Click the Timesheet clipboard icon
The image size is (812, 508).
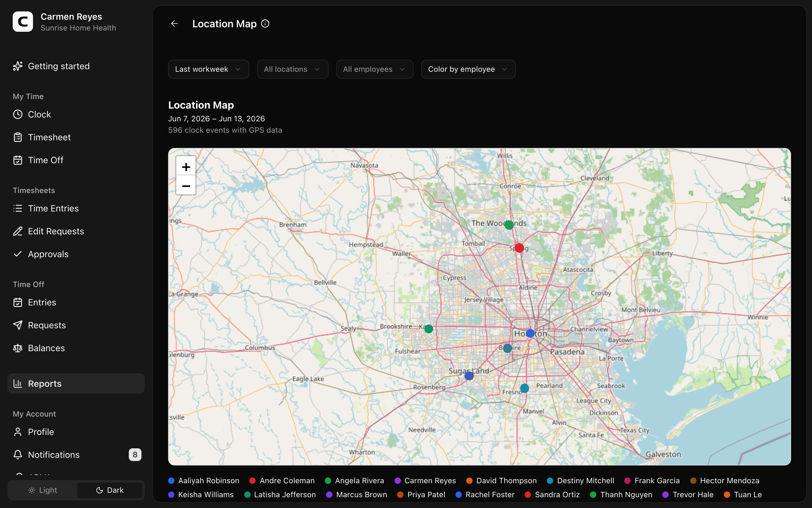point(18,137)
